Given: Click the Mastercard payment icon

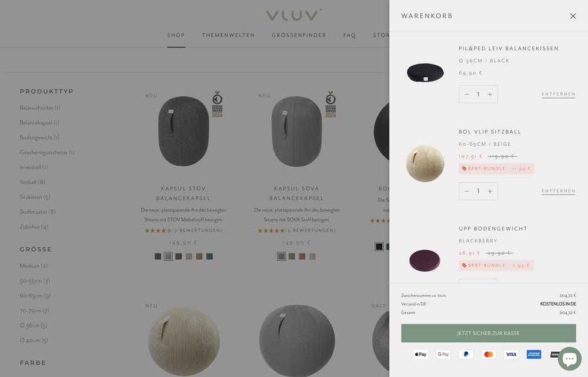Looking at the screenshot, I should point(489,354).
